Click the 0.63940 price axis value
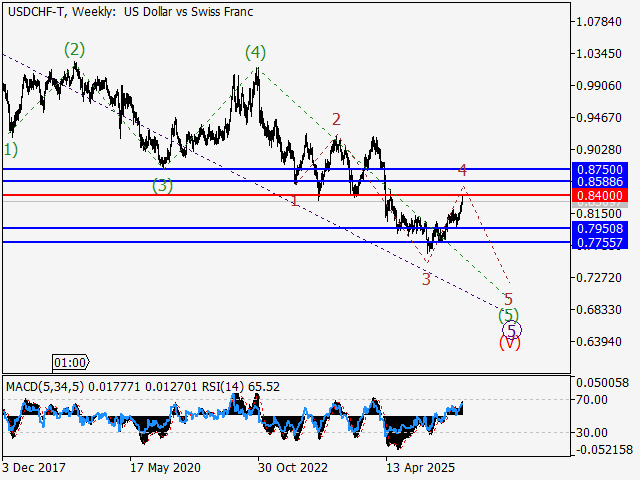640x480 pixels. click(599, 341)
